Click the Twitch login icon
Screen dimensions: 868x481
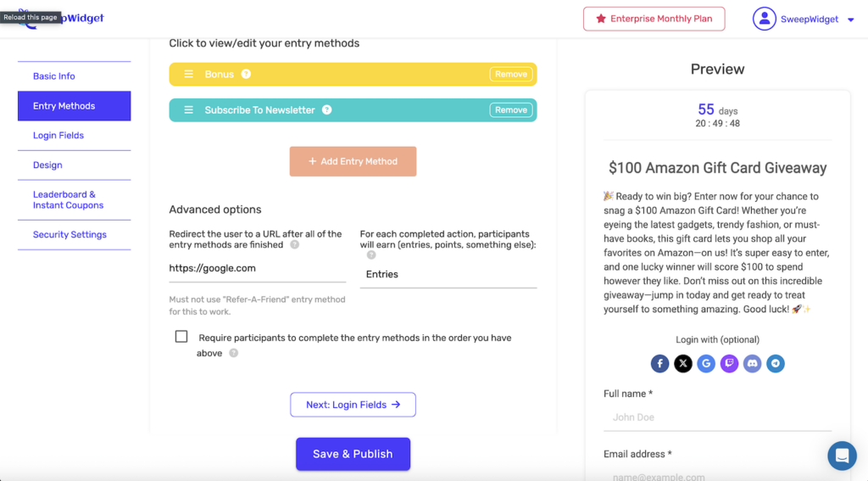tap(729, 364)
